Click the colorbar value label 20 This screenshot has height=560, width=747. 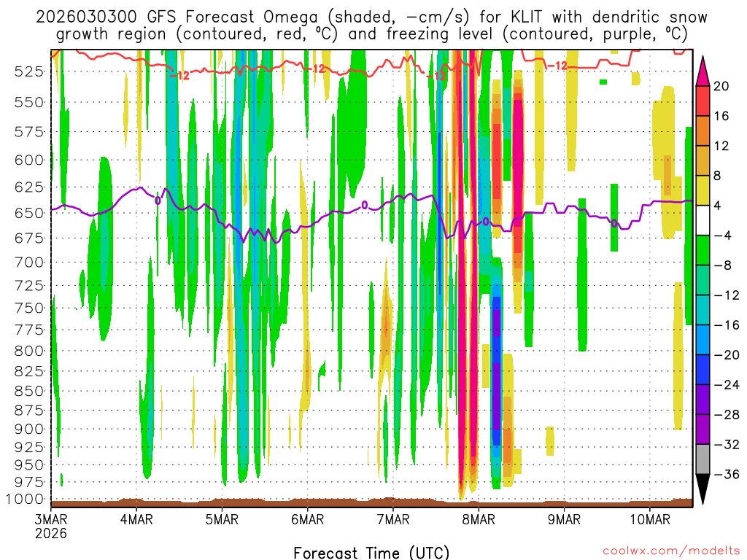pyautogui.click(x=721, y=86)
